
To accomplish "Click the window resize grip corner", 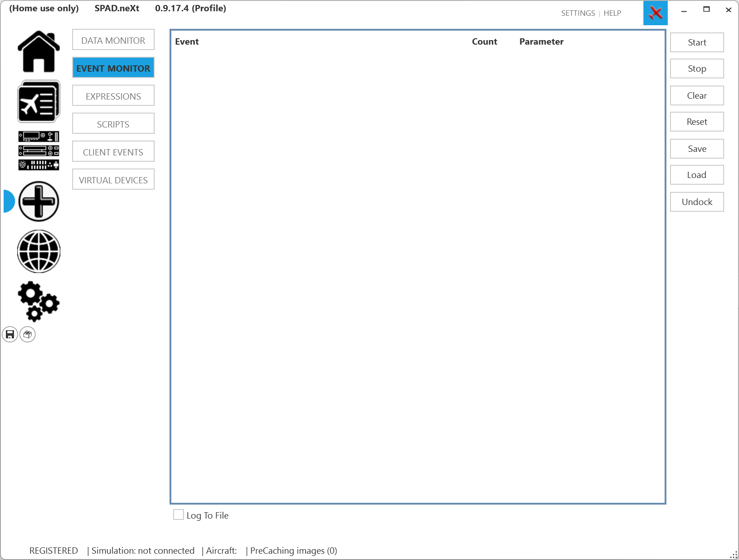I will coord(734,555).
